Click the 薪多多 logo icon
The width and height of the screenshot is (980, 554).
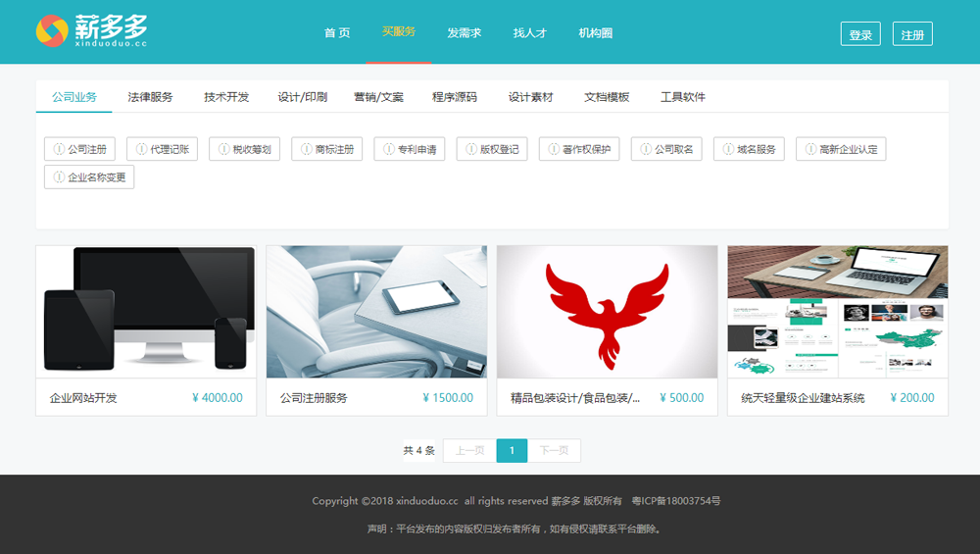[x=52, y=30]
